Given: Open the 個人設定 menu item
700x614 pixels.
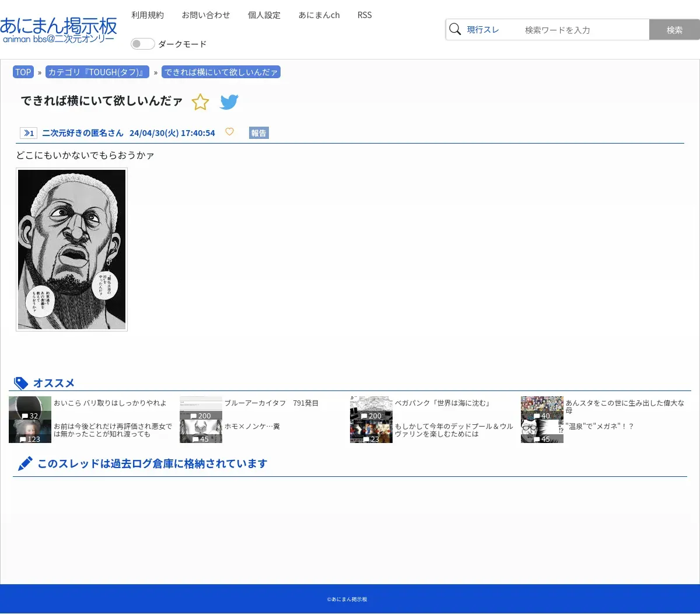Looking at the screenshot, I should [x=264, y=15].
